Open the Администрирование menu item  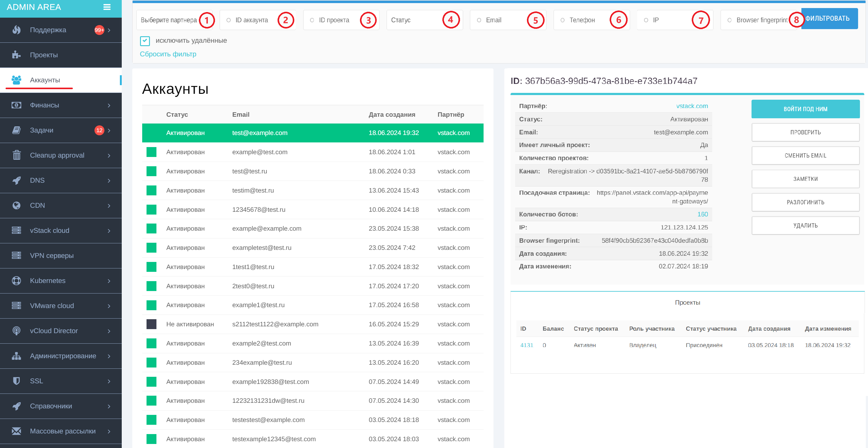(61, 356)
